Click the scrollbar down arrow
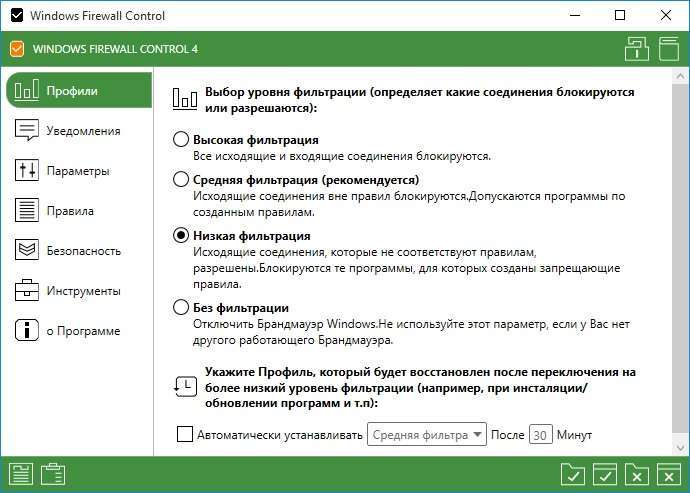Viewport: 690px width, 493px height. (x=680, y=449)
